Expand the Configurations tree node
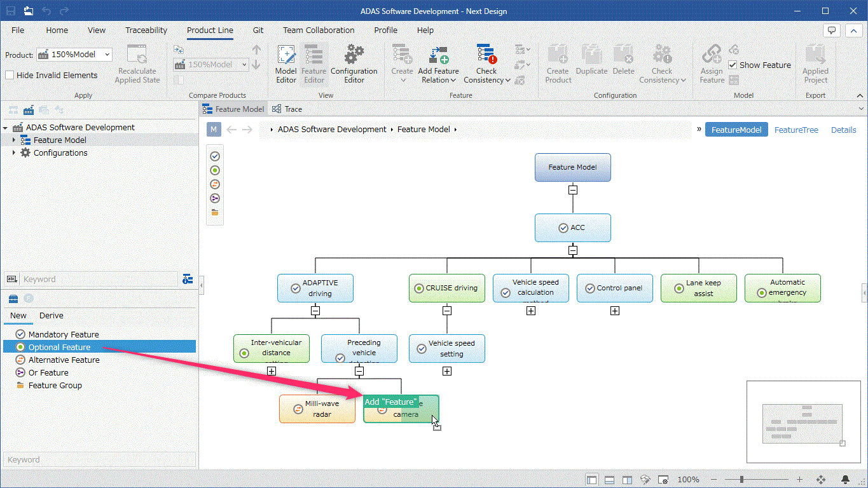The height and width of the screenshot is (488, 868). (x=15, y=152)
